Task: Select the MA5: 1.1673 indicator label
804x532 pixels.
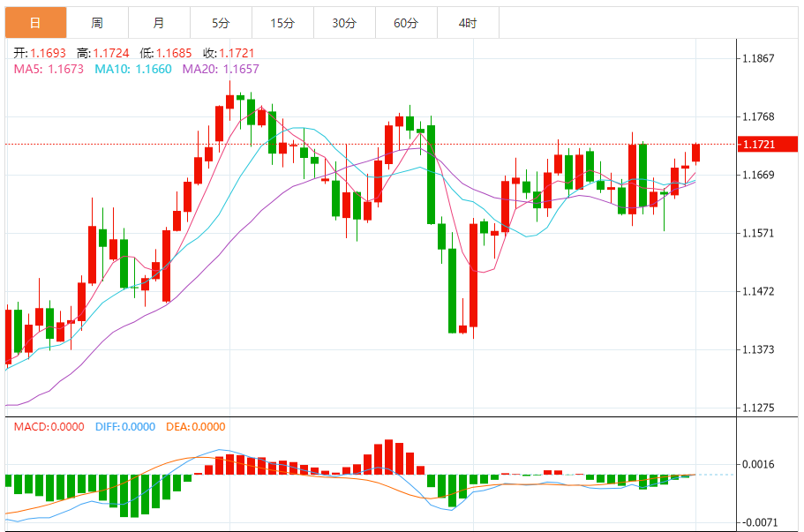Action: 49,69
